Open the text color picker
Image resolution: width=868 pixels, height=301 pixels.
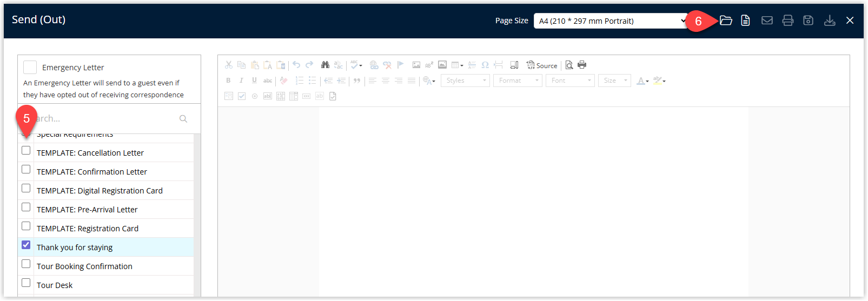(642, 81)
